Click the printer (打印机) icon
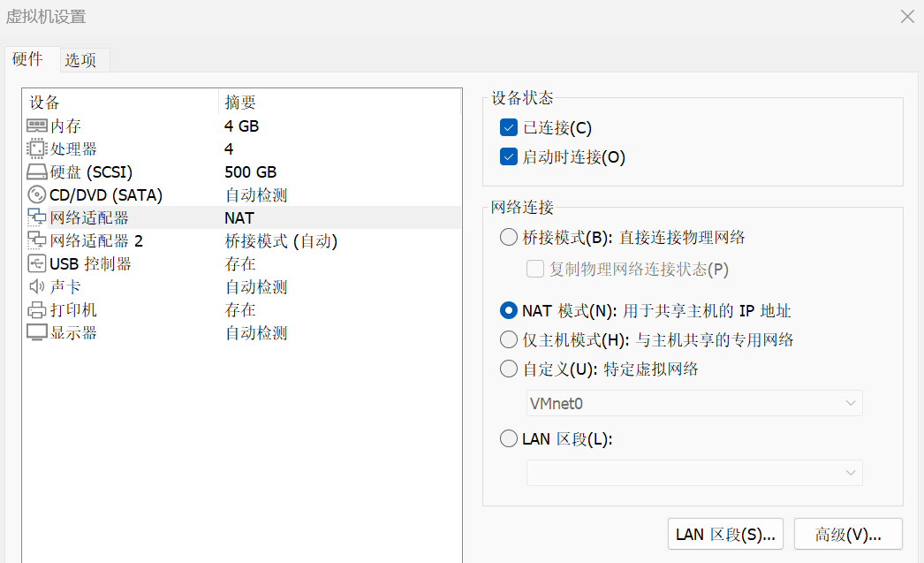 coord(37,310)
